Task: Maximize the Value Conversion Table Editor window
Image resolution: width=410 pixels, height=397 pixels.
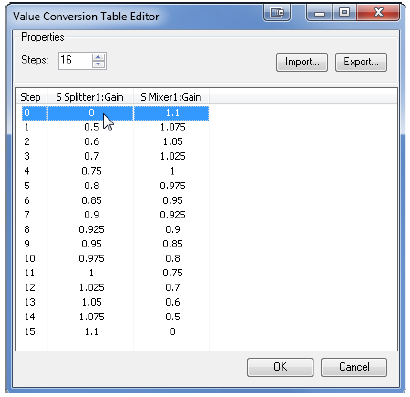Action: click(x=344, y=13)
